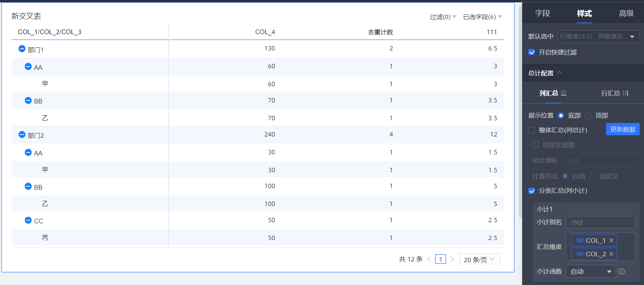Click the info icon beside 小计函数
644x285 pixels.
(x=622, y=271)
